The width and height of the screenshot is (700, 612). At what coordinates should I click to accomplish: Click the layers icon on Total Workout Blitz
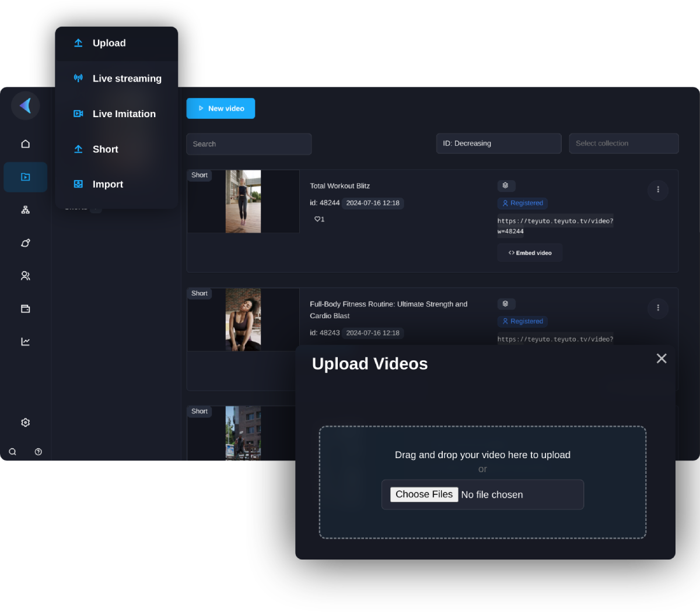point(506,185)
